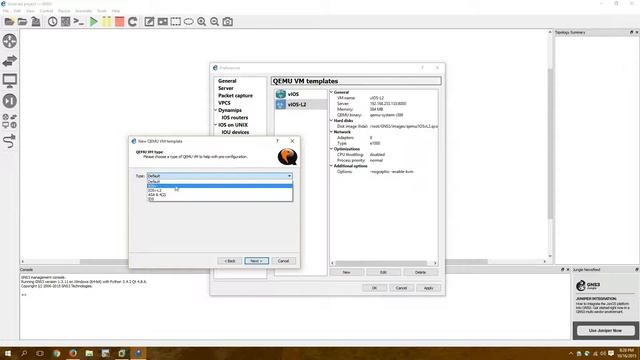Click help question mark in wizard title
This screenshot has width=640, height=360.
pyautogui.click(x=278, y=141)
